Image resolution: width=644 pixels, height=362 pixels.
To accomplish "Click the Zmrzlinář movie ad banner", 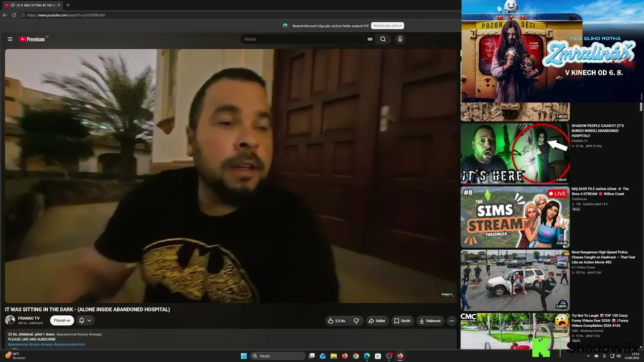I will 552,51.
